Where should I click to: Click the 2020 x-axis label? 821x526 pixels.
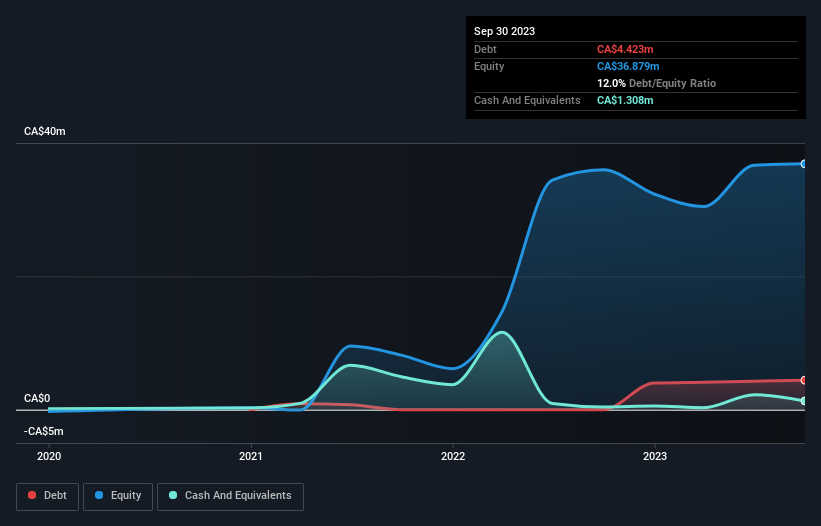(49, 456)
